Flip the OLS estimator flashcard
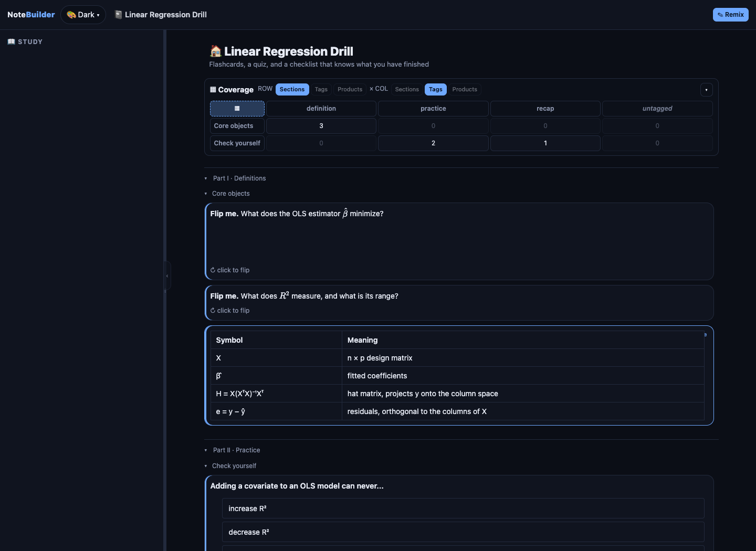 (x=459, y=241)
